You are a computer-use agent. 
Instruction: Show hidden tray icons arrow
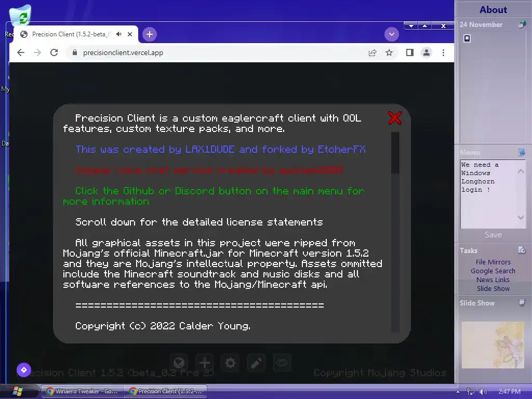(458, 392)
